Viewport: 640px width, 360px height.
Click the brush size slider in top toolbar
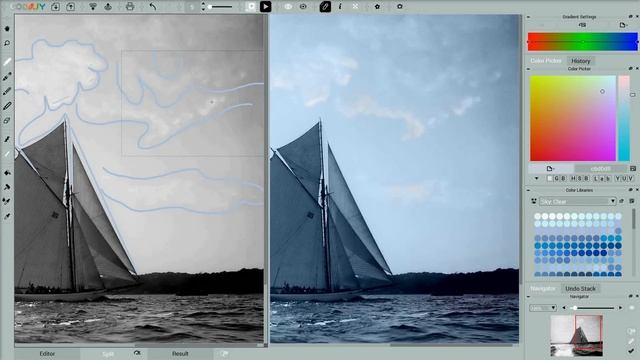pos(220,7)
